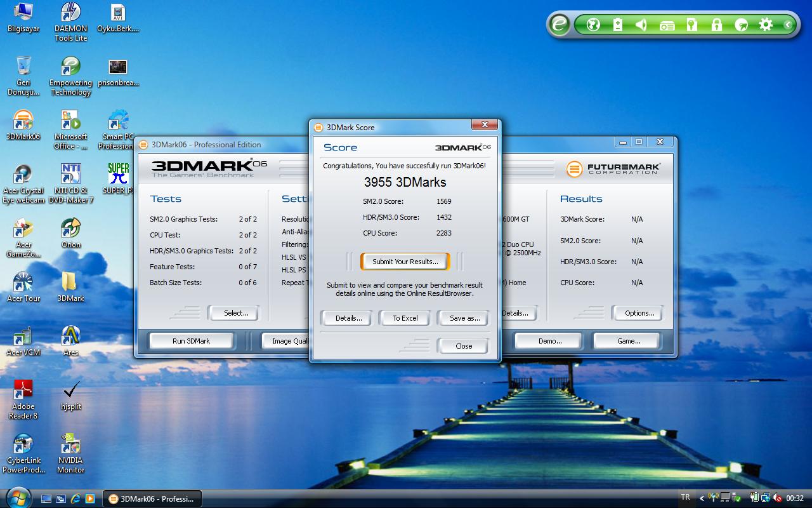Screen dimensions: 812x508
Task: Open the ePower battery icon in Empowering toolbar
Action: [x=618, y=25]
